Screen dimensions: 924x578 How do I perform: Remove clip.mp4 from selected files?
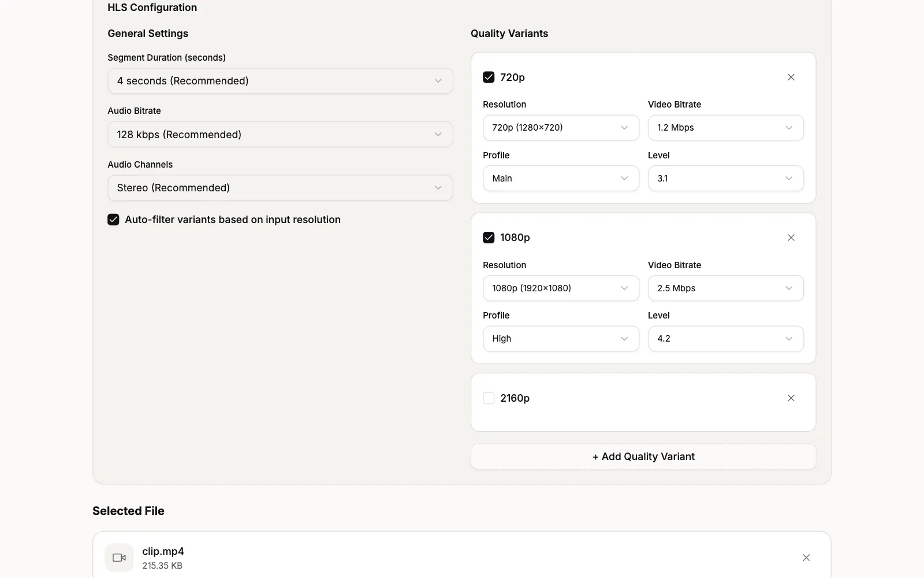(x=806, y=558)
